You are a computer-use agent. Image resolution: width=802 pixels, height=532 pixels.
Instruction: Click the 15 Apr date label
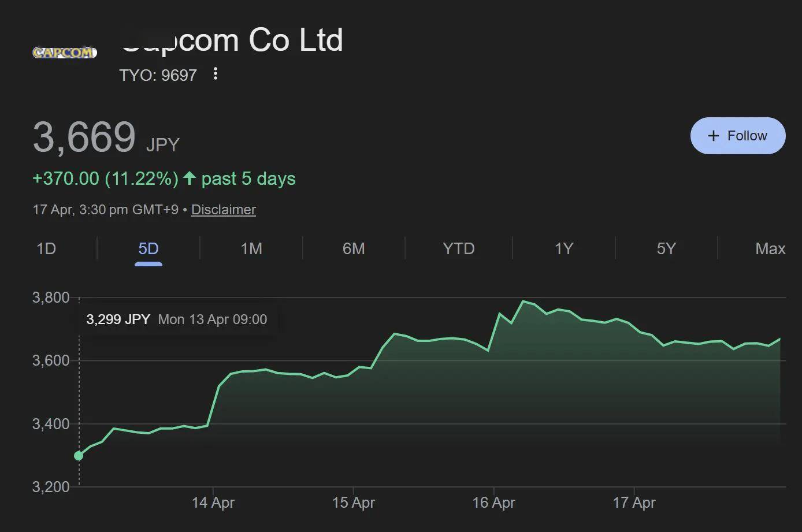353,503
